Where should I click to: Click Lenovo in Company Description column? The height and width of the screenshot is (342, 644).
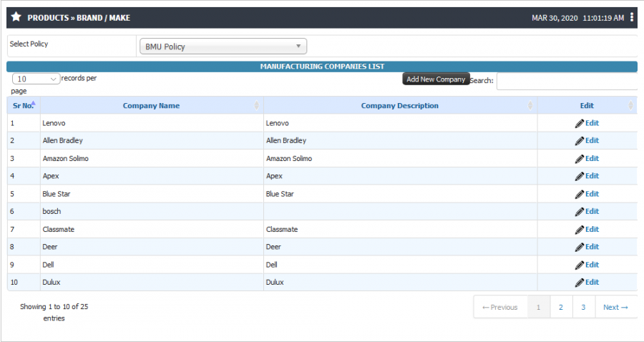[x=277, y=123]
